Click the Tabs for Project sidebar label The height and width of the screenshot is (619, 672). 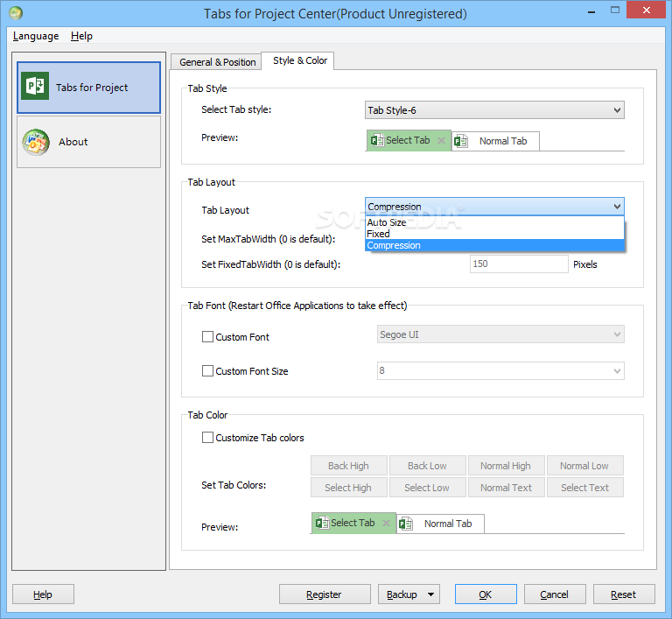[92, 88]
